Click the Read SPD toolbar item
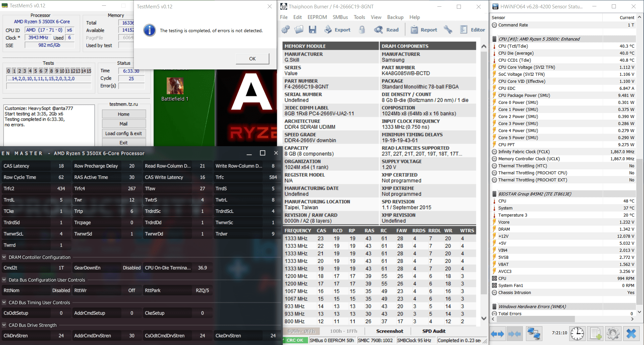The height and width of the screenshot is (345, 644). click(386, 30)
